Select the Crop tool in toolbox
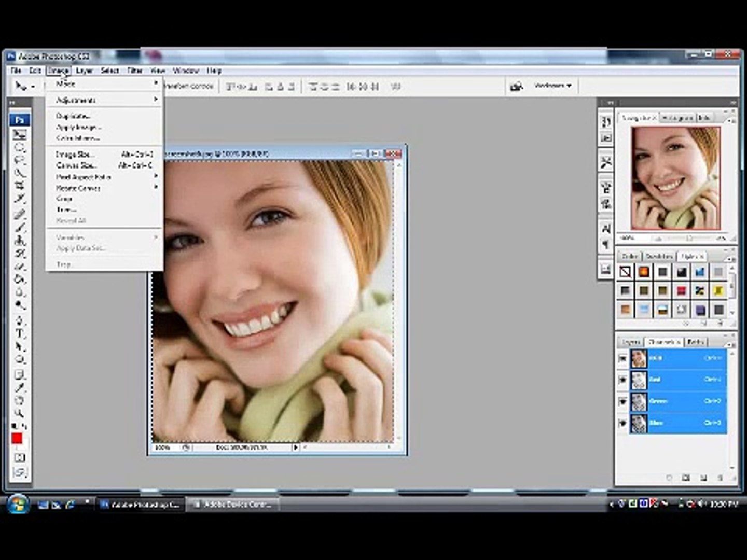Image resolution: width=747 pixels, height=560 pixels. point(20,186)
